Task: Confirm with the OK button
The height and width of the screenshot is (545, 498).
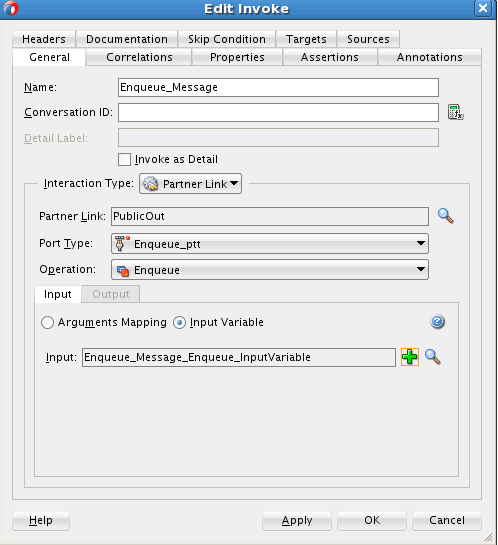Action: pos(372,520)
